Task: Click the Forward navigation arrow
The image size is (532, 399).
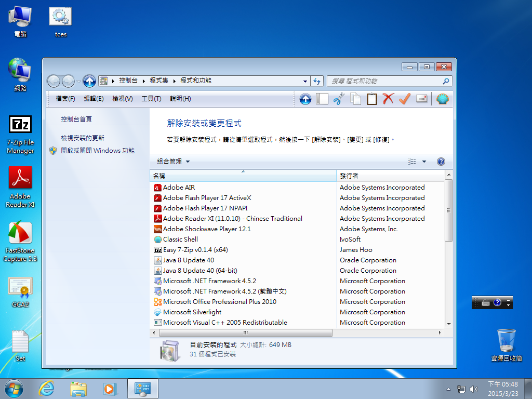Action: [68, 81]
